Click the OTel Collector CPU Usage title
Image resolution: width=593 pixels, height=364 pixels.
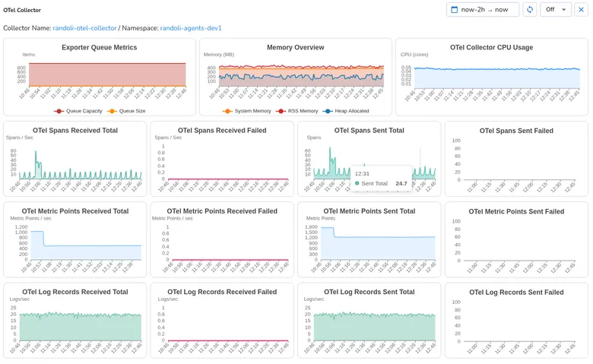click(x=491, y=47)
